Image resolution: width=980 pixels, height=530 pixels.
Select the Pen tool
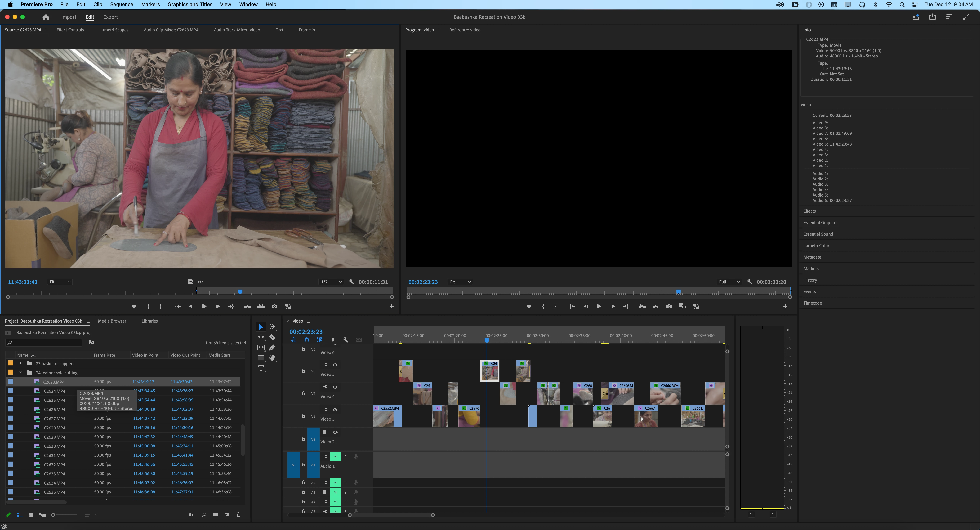272,348
